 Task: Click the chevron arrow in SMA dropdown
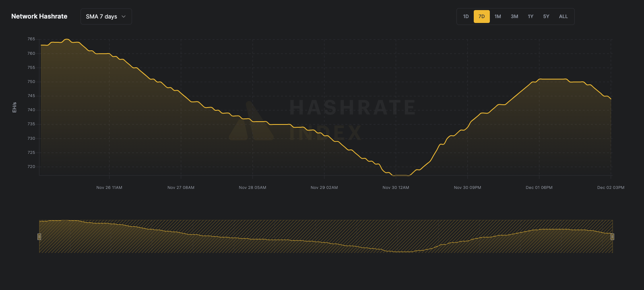tap(124, 17)
